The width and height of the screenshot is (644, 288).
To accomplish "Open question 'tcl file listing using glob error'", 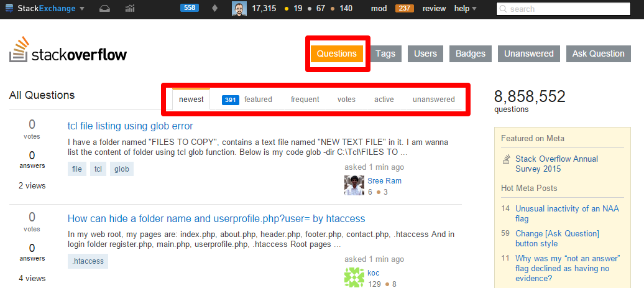I will tap(130, 126).
